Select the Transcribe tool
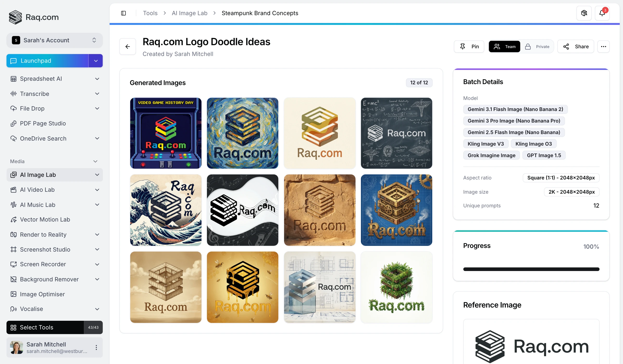This screenshot has width=623, height=364. tap(35, 94)
